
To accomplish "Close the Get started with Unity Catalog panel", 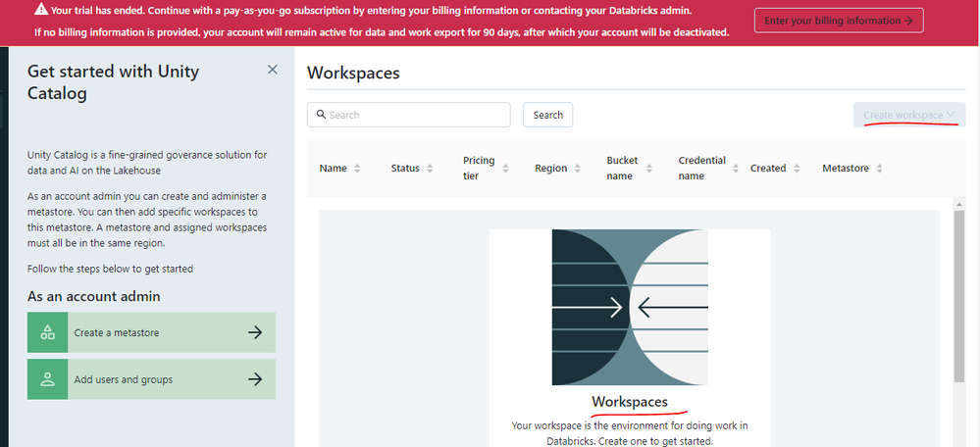I will click(273, 70).
